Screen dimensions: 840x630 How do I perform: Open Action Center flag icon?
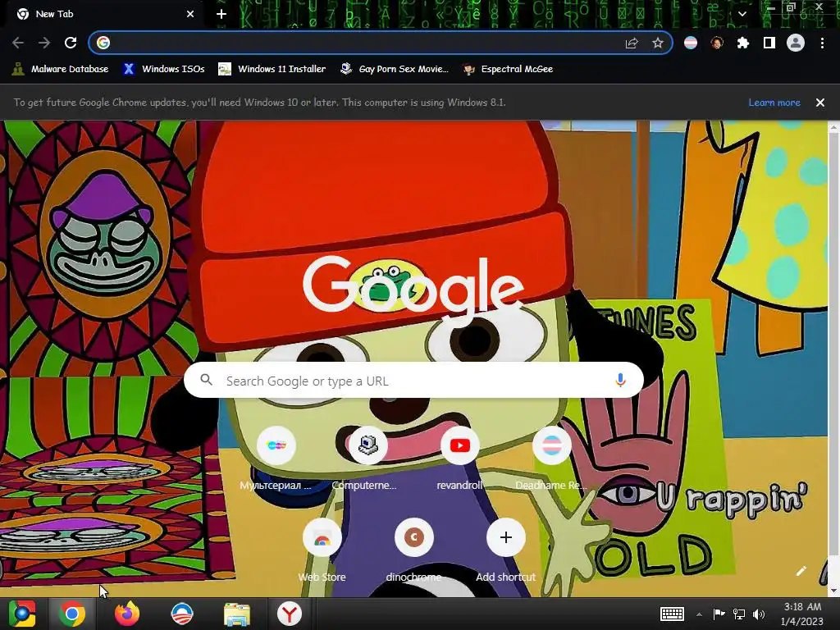pos(719,614)
